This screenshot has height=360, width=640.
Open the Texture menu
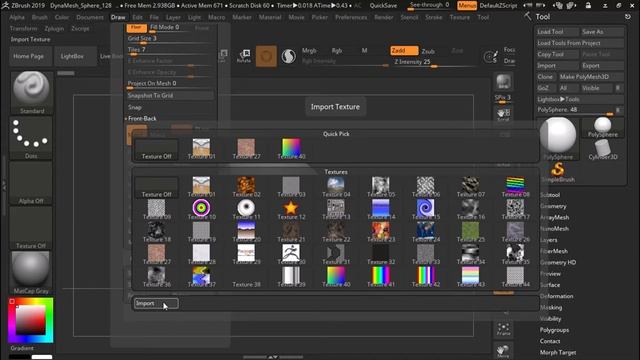[460, 17]
